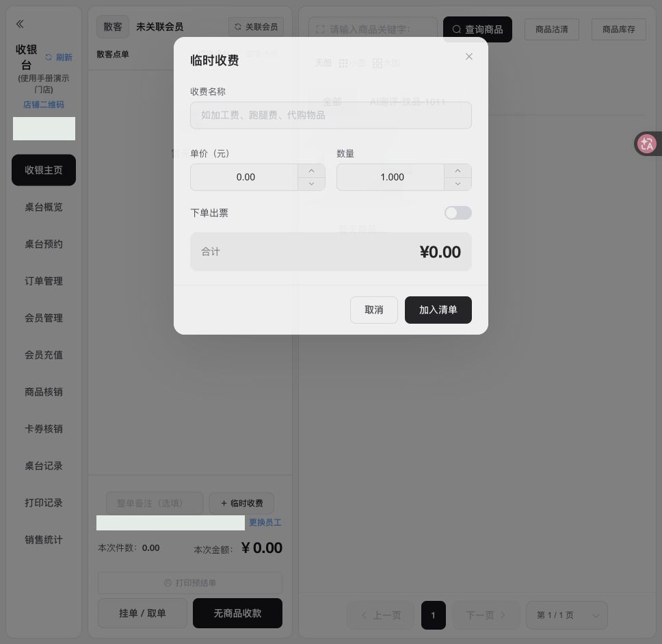This screenshot has width=662, height=644.
Task: Click the 无商品收款 button
Action: 237,613
